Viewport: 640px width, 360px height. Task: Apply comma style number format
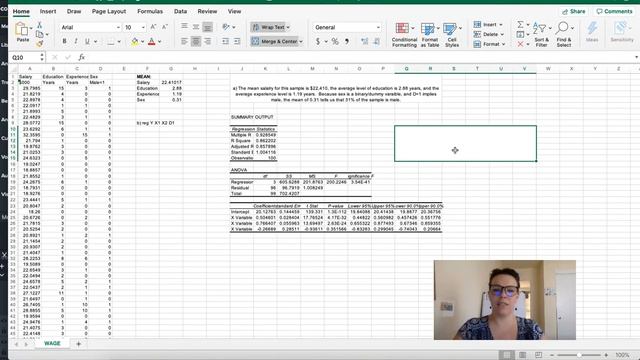[x=347, y=41]
